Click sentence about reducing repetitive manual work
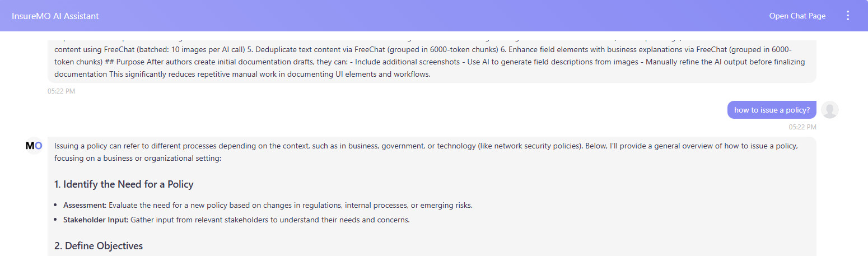Screen dimensions: 868x256 [x=270, y=73]
